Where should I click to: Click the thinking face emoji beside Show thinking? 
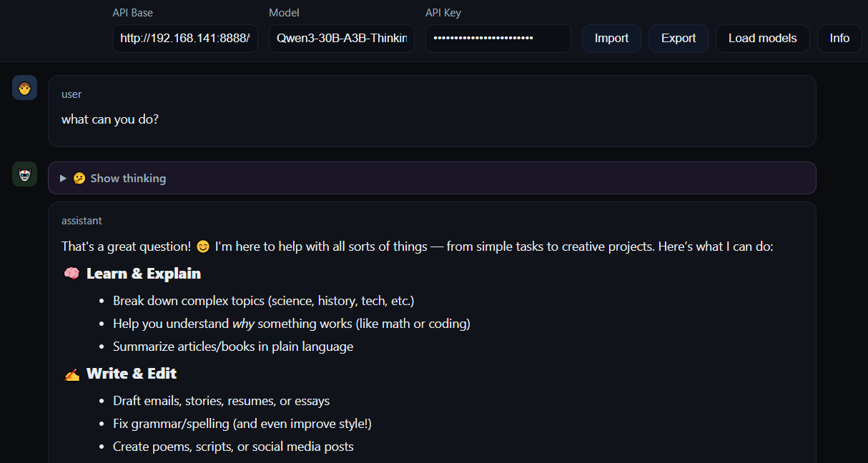(79, 178)
